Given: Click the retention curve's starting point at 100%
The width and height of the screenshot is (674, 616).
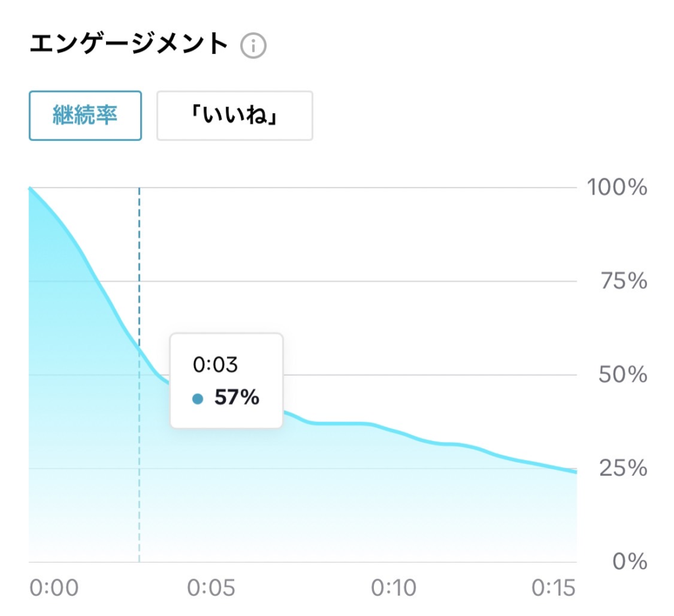Looking at the screenshot, I should [30, 189].
